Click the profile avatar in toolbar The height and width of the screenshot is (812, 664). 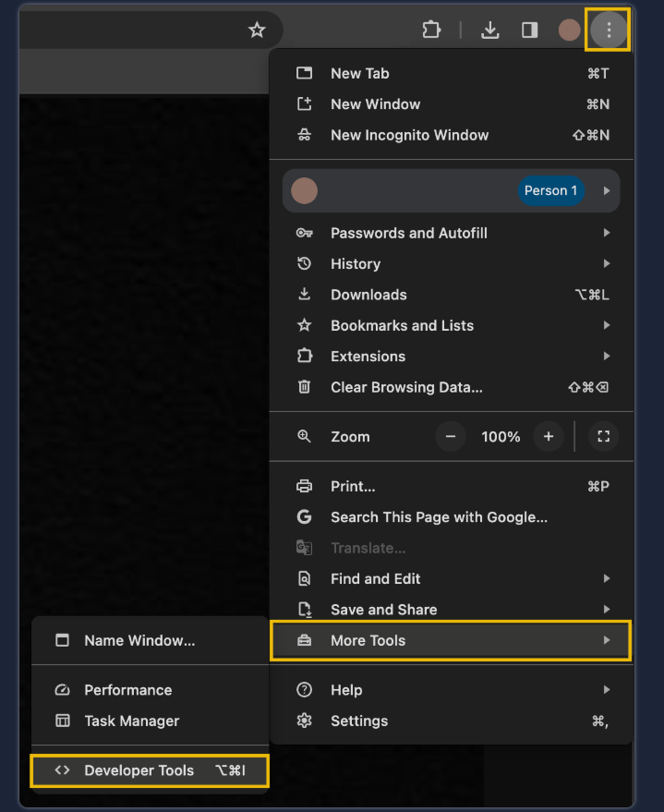coord(569,30)
